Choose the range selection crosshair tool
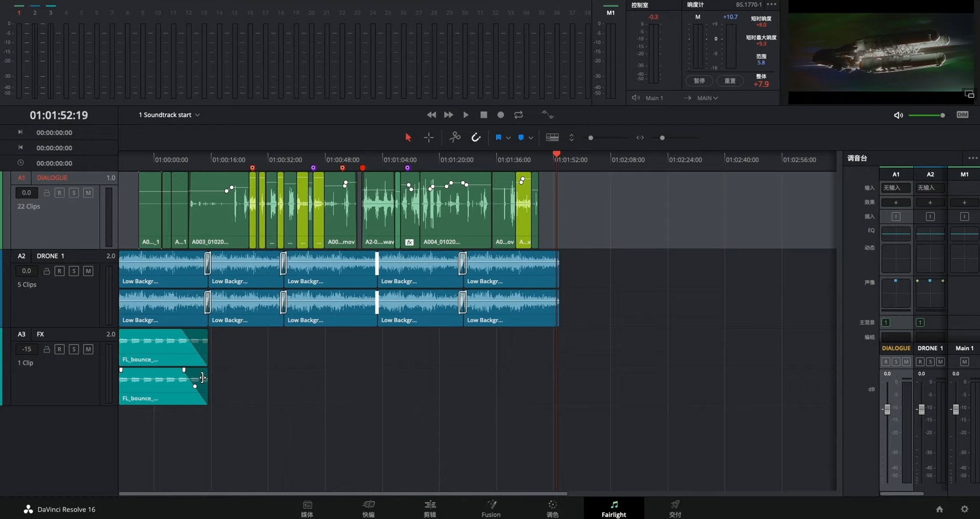This screenshot has height=519, width=980. click(x=429, y=138)
